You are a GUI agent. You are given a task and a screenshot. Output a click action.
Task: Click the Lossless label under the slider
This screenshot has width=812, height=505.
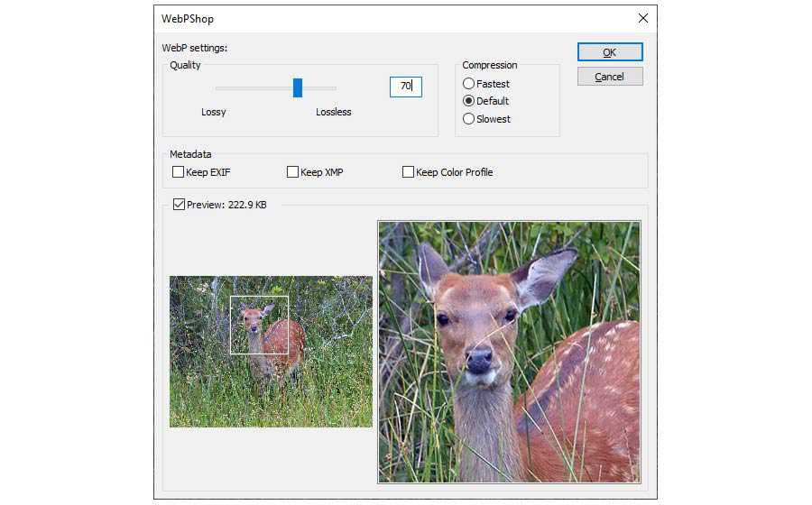[333, 113]
